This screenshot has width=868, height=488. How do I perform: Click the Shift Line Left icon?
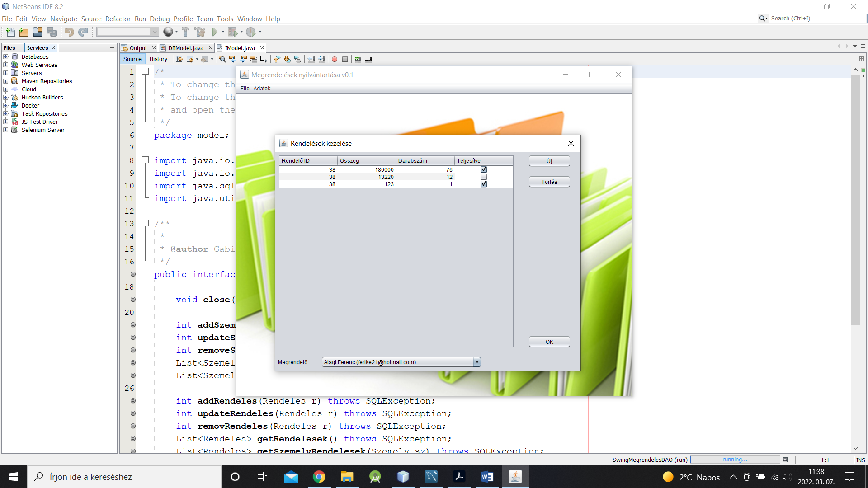311,59
